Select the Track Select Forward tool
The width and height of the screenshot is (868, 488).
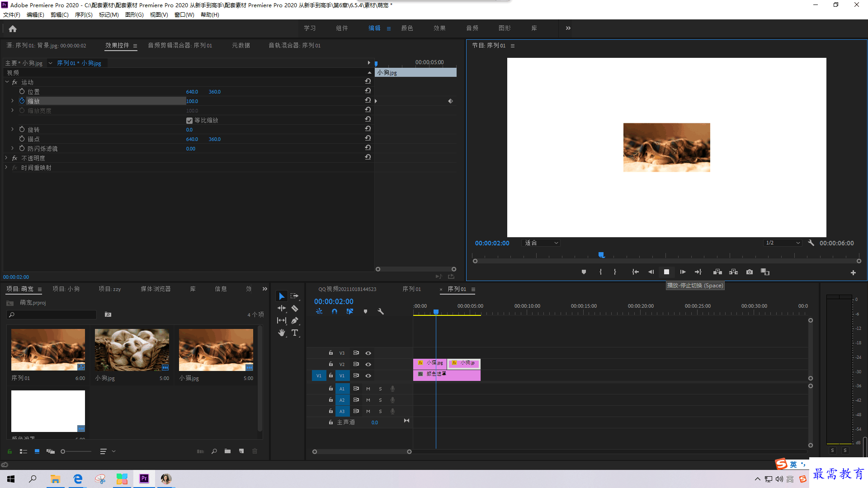pos(295,296)
